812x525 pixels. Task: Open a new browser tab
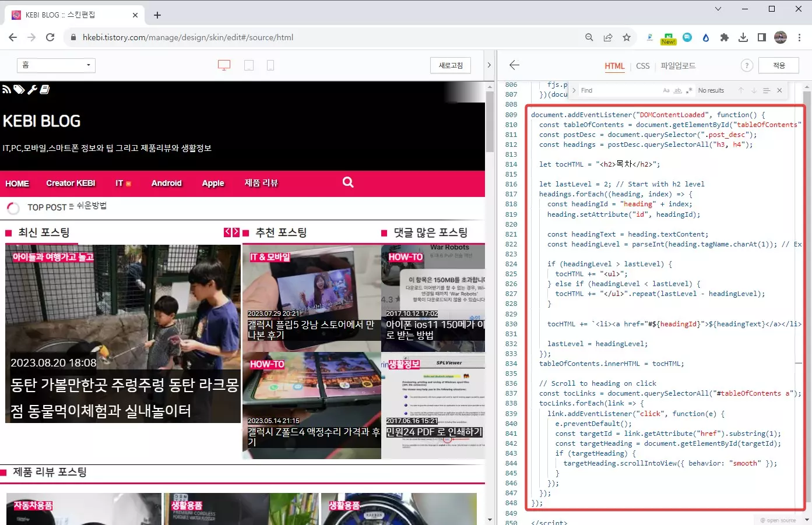pos(157,15)
